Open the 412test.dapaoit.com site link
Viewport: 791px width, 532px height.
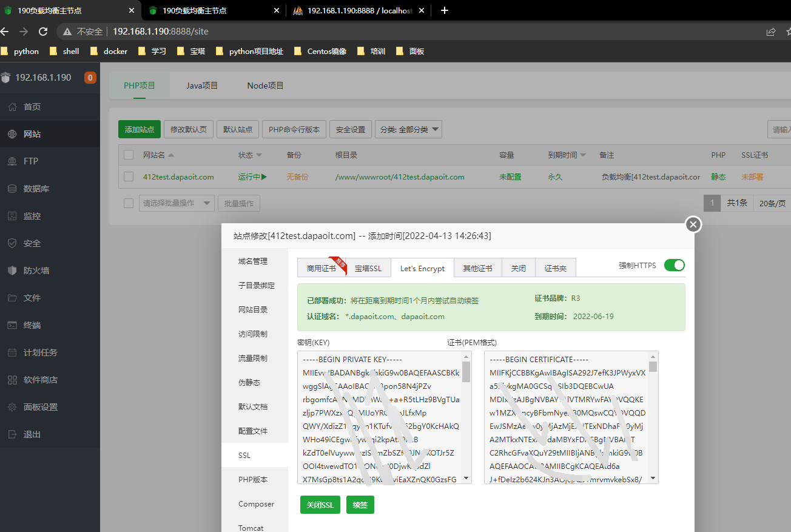178,177
